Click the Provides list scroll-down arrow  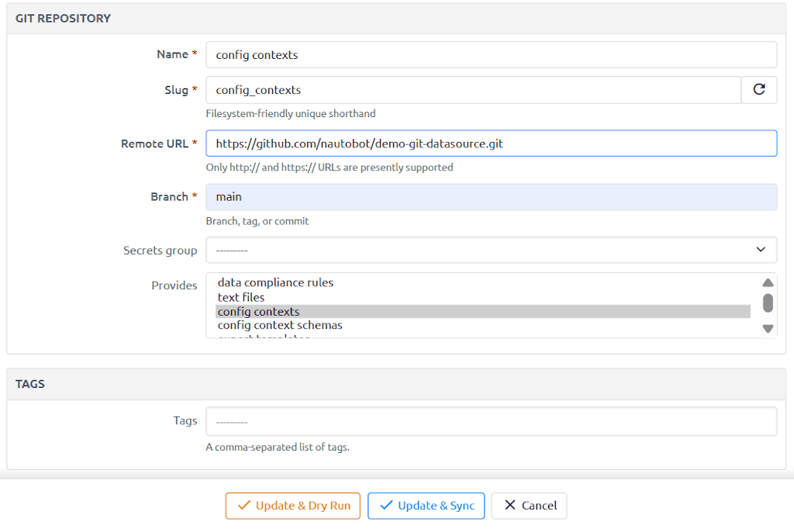pos(768,329)
